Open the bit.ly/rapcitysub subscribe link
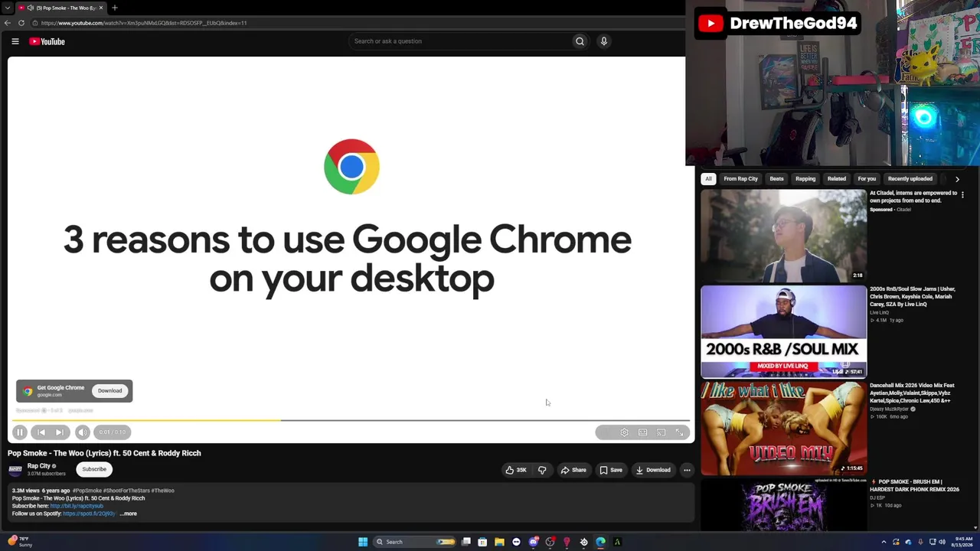 (x=77, y=506)
